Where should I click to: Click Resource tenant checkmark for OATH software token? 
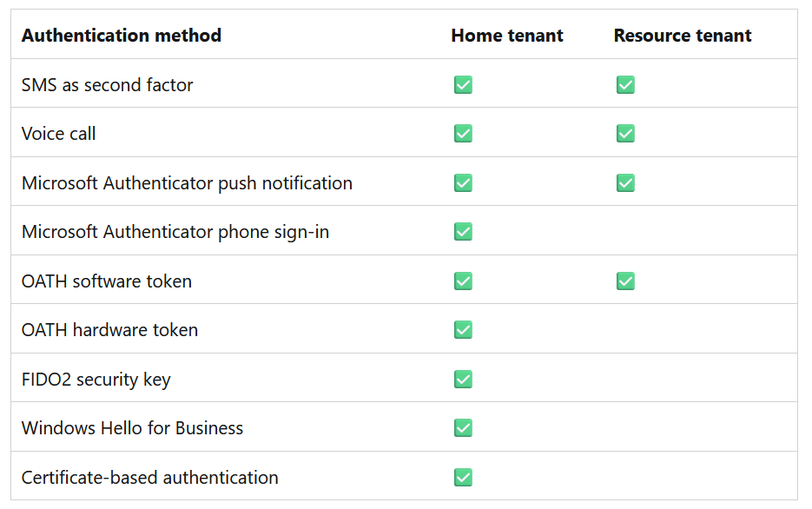[x=625, y=281]
